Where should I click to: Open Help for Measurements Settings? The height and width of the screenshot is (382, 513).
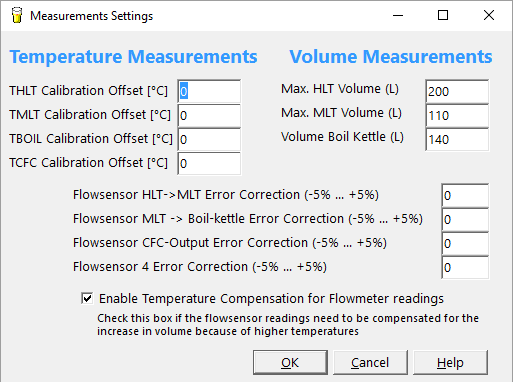(450, 362)
